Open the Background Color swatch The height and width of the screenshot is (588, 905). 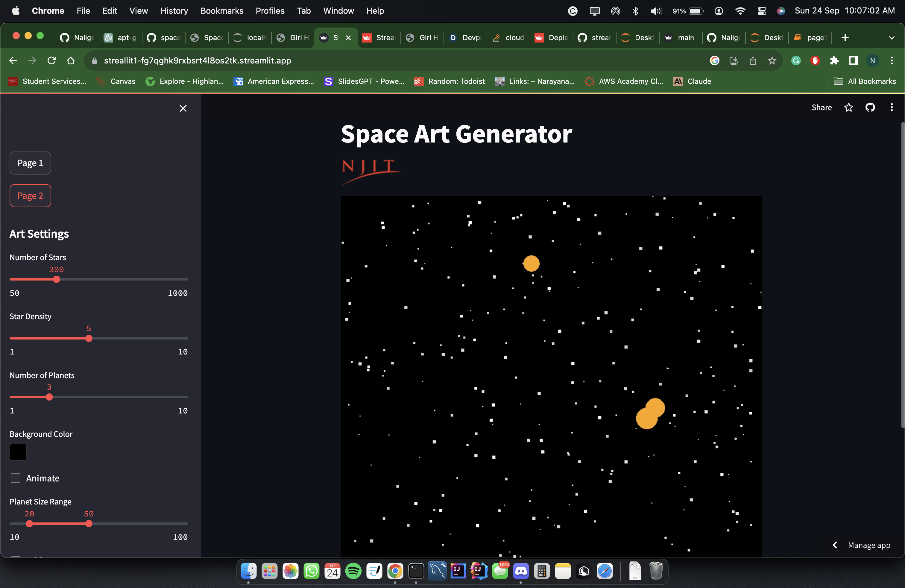point(18,452)
